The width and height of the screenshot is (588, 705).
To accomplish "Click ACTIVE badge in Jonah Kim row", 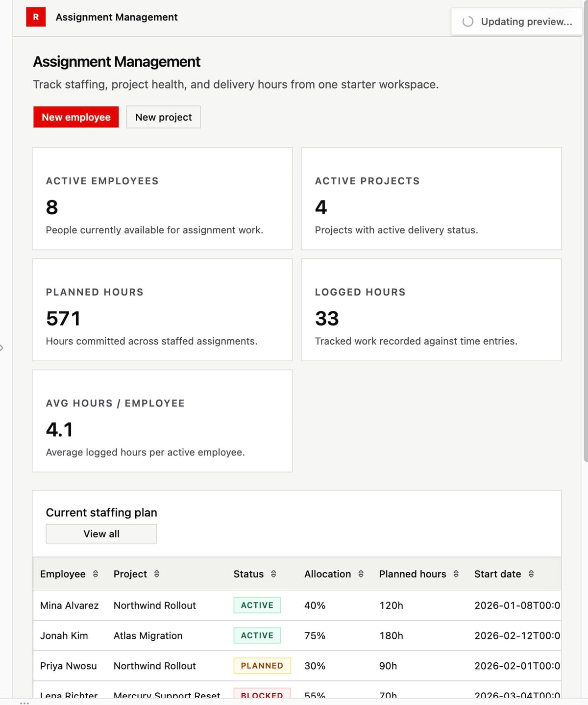I will click(257, 635).
